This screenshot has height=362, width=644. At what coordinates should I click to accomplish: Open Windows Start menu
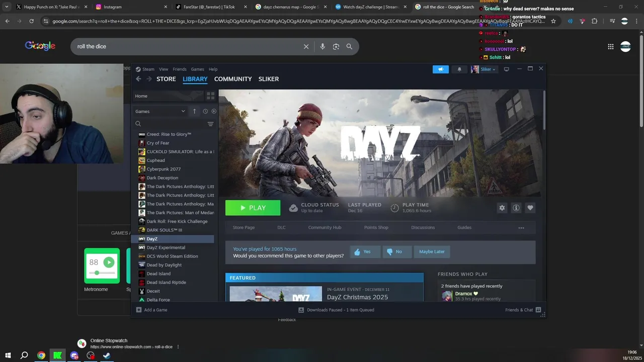(8, 355)
